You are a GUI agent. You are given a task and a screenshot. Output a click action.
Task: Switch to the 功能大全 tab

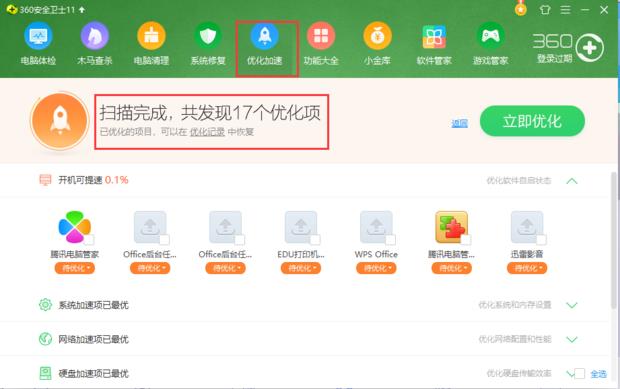(x=321, y=43)
